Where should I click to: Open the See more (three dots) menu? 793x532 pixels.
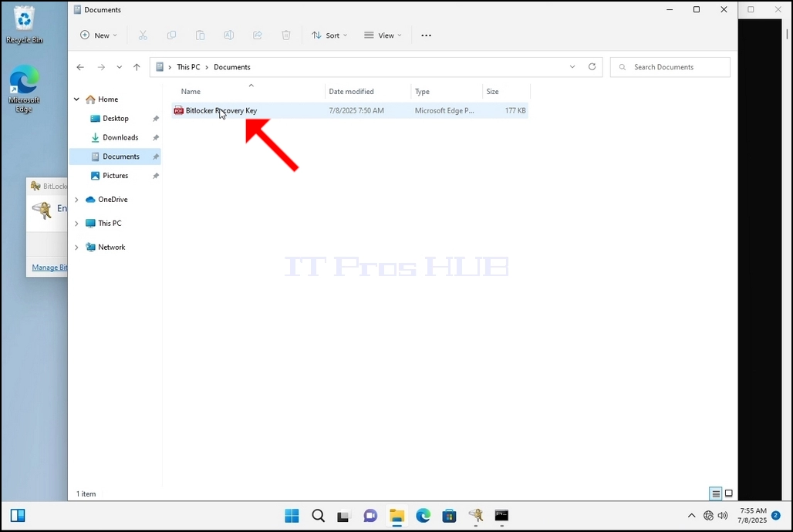427,35
